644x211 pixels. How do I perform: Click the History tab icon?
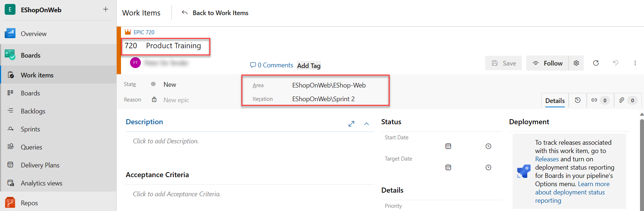[578, 100]
